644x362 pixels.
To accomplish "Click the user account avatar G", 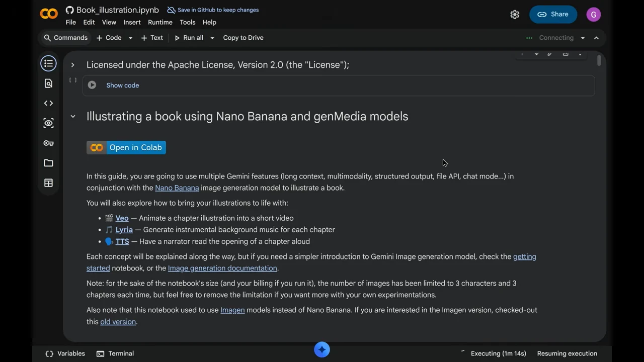I will pos(594,15).
